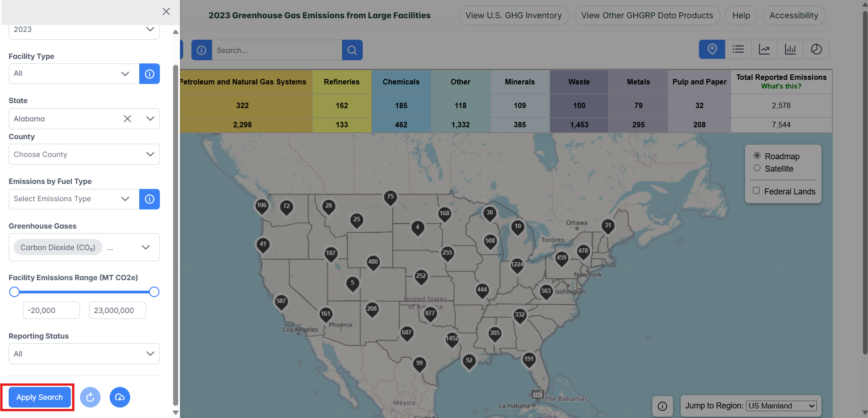Image resolution: width=868 pixels, height=418 pixels.
Task: Open the line chart trends view
Action: tap(764, 49)
